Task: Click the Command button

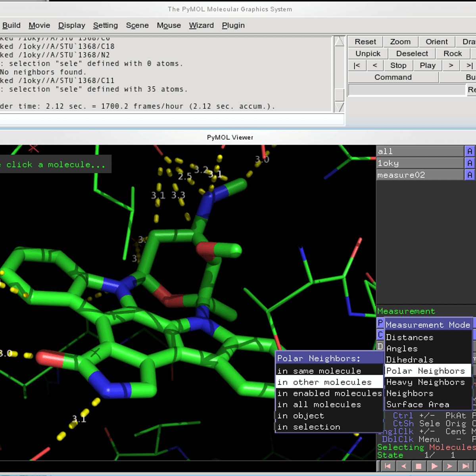Action: click(393, 77)
